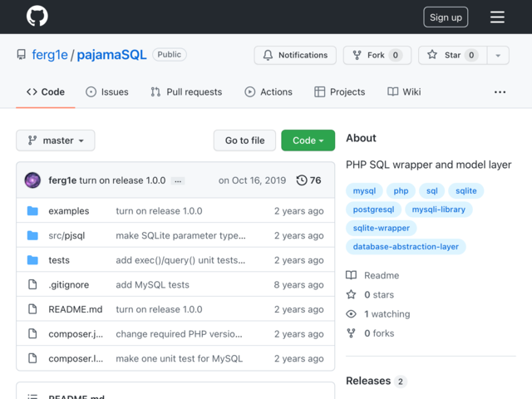The height and width of the screenshot is (399, 532).
Task: Click the eye icon next to 1 watching
Action: tap(351, 314)
